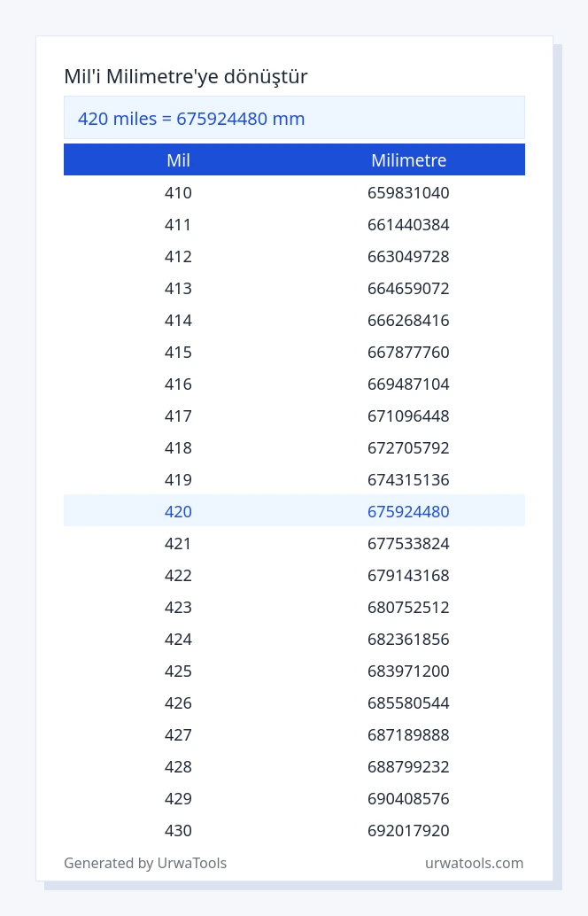This screenshot has height=916, width=588.
Task: Click the value 683971200
Action: 408,671
